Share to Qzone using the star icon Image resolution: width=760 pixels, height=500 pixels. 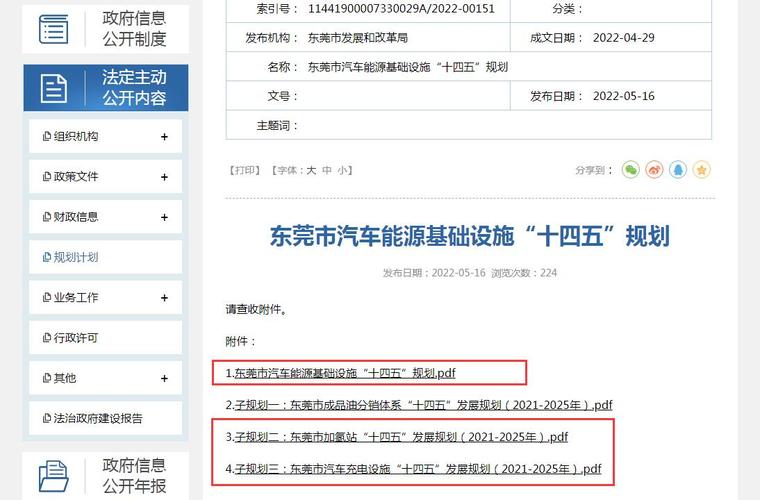pyautogui.click(x=702, y=170)
